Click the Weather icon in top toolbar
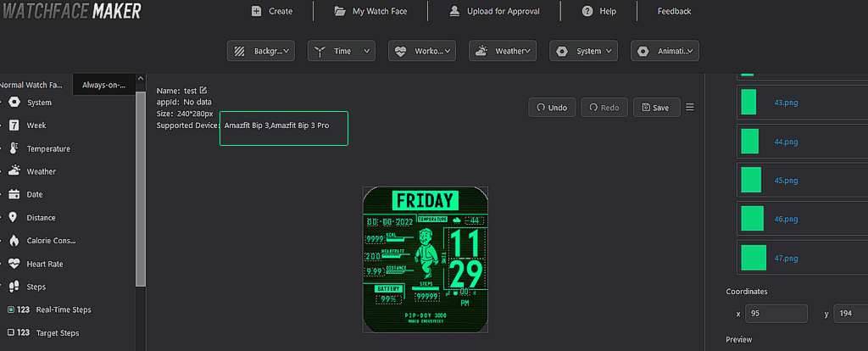Screen dimensions: 868x351 481,50
